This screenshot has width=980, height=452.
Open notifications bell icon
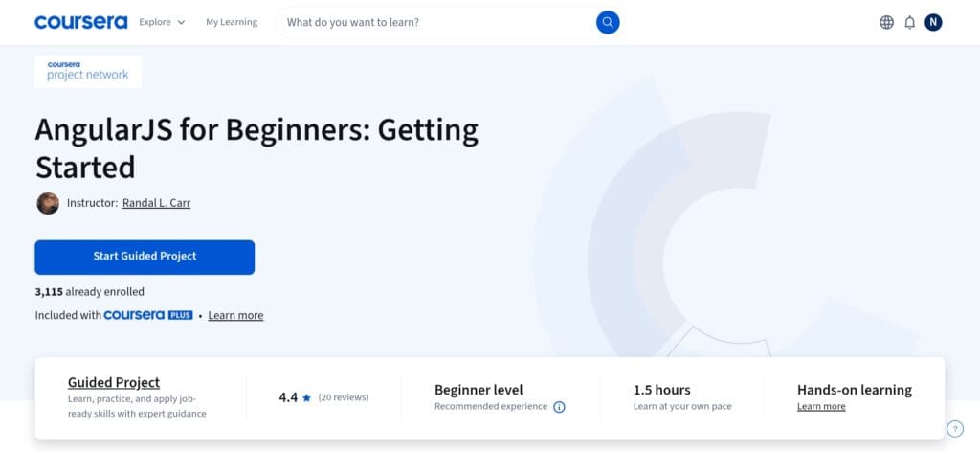coord(910,22)
